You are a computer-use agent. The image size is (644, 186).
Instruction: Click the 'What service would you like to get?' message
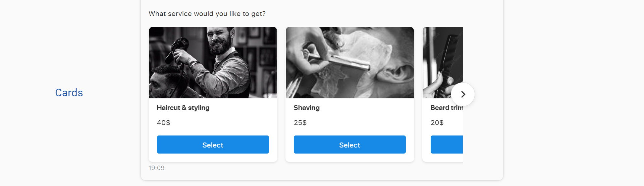click(x=207, y=14)
